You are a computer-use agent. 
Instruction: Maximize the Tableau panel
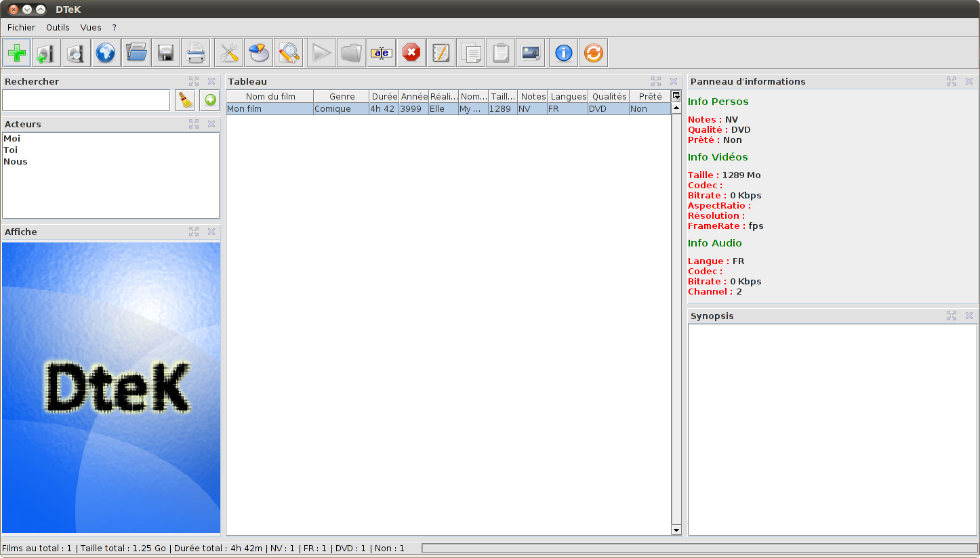pyautogui.click(x=656, y=81)
